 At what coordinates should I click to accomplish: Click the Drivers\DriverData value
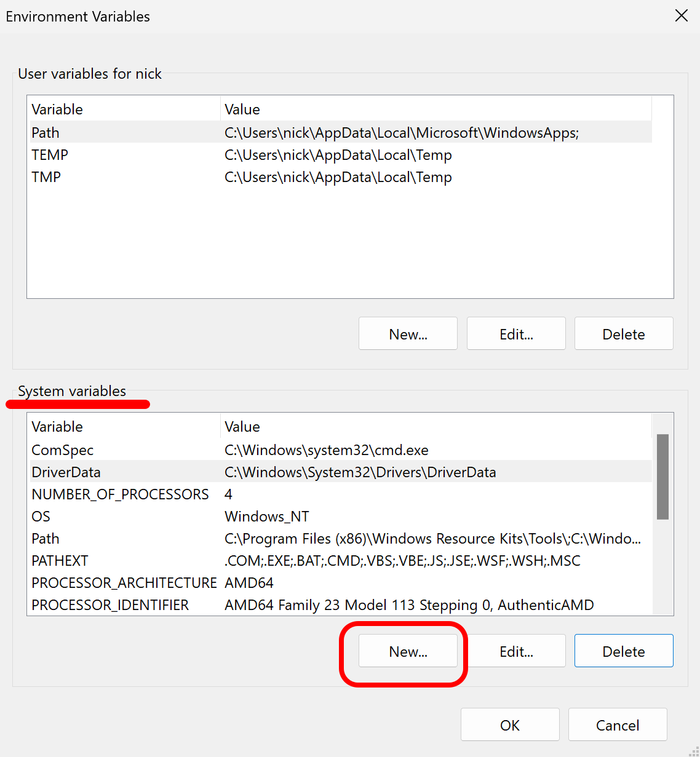(x=360, y=472)
